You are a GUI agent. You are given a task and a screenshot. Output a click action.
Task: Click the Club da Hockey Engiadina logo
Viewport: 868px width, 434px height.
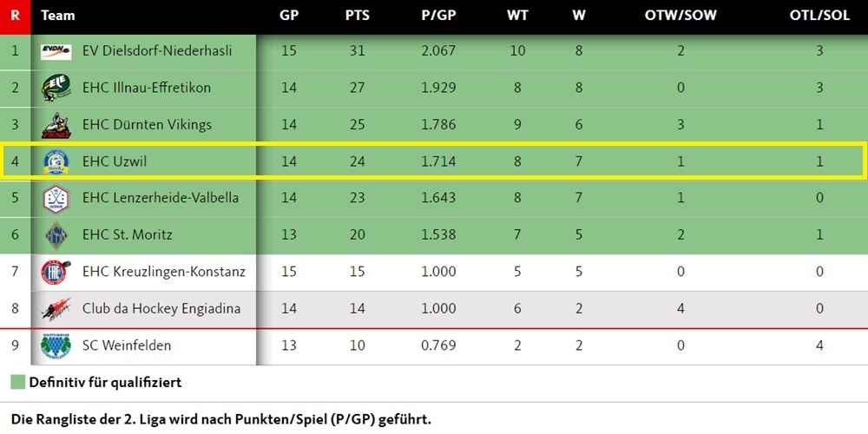click(56, 309)
